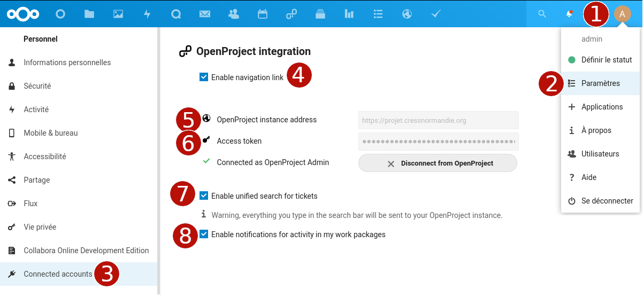Open the OpenProject link icon in top bar
Viewport: 644px width, 297px height.
point(292,14)
